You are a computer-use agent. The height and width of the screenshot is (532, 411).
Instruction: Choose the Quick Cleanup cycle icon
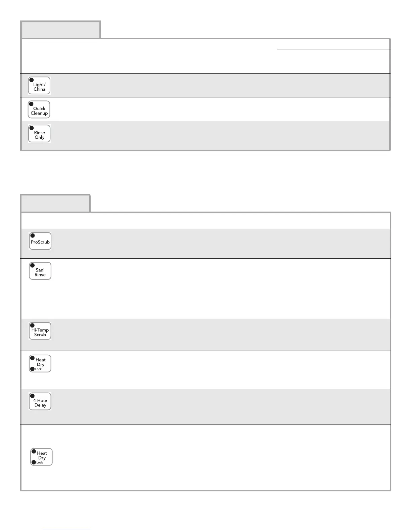pos(39,109)
